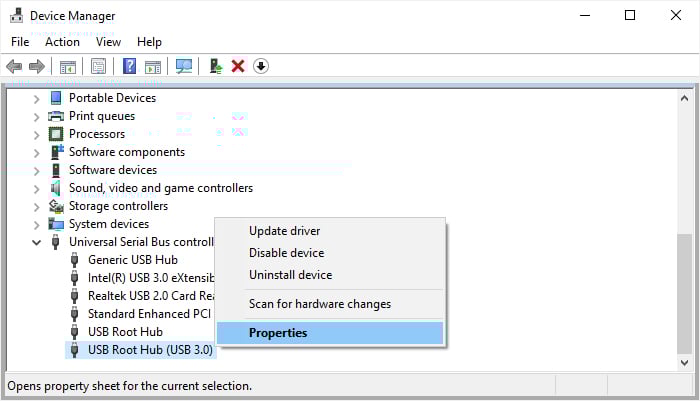Expand the Portable Devices node
The image size is (700, 401).
pos(37,99)
